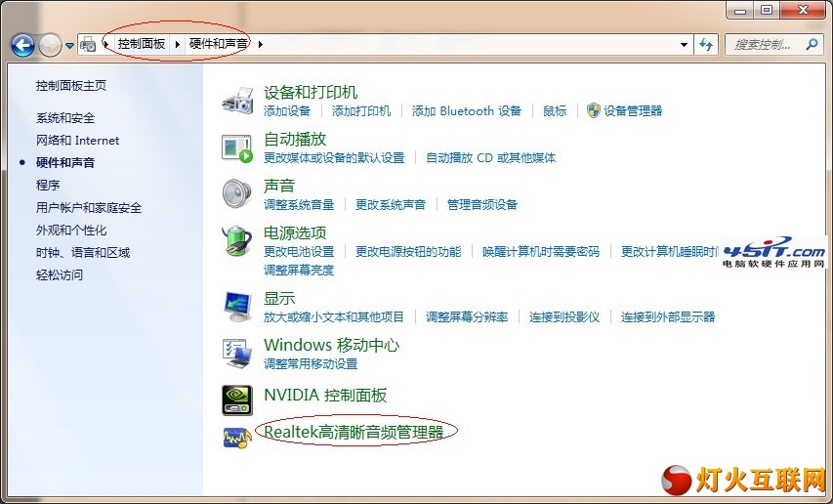Go back with the blue Back arrow
Screen dimensions: 833x504
22,45
